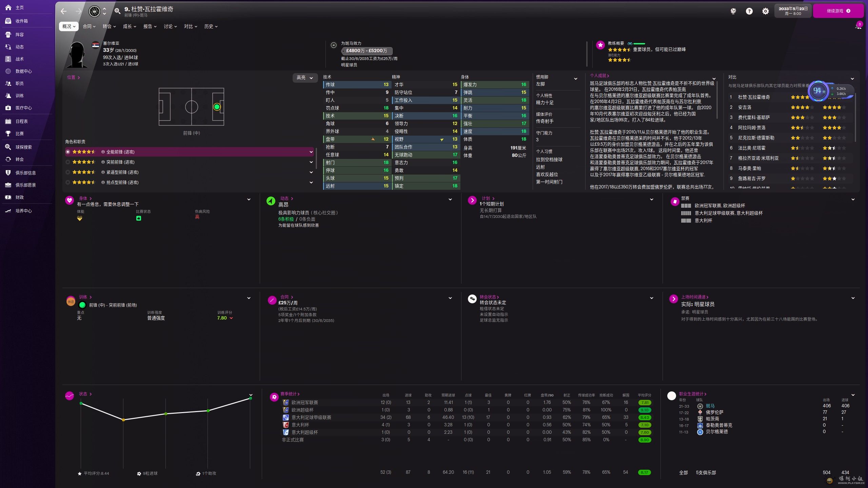Open the 7.80 training rating dropdown arrow
This screenshot has height=488, width=868.
click(231, 318)
